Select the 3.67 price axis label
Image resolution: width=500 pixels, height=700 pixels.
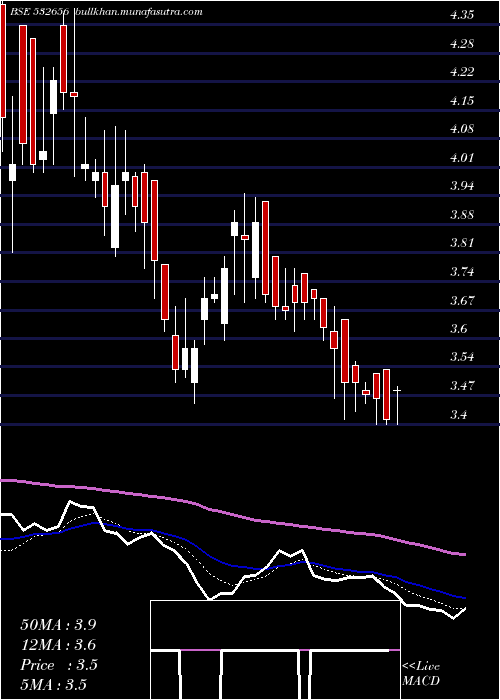pyautogui.click(x=462, y=300)
